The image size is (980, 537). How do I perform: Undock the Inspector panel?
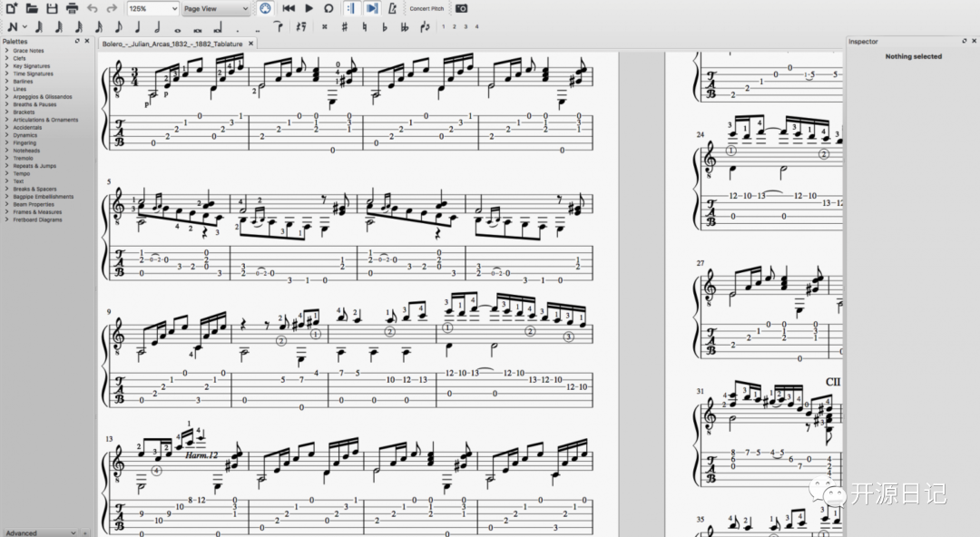click(965, 41)
